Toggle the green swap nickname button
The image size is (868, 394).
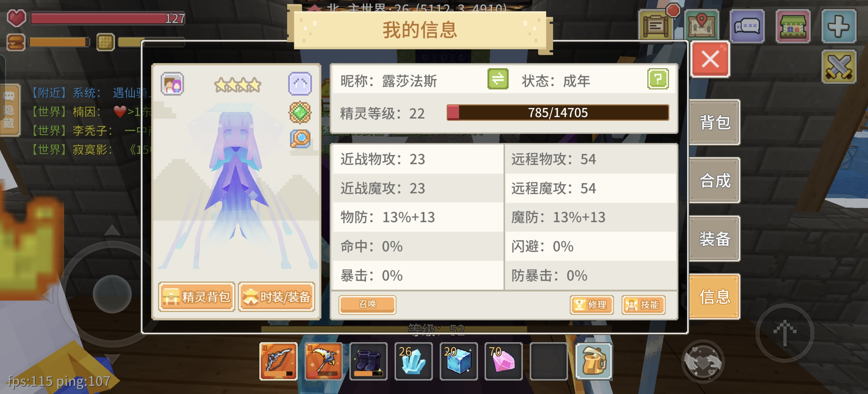click(498, 79)
